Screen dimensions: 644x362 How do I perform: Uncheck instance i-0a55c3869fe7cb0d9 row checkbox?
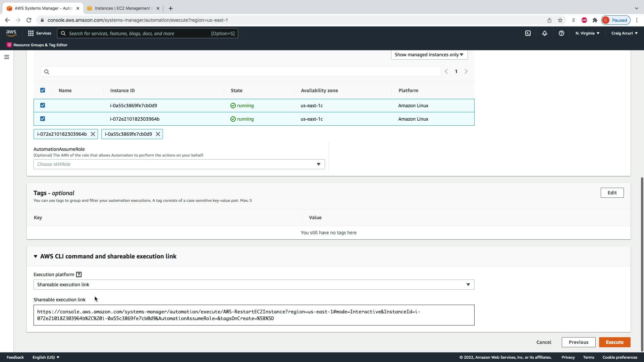(x=43, y=105)
